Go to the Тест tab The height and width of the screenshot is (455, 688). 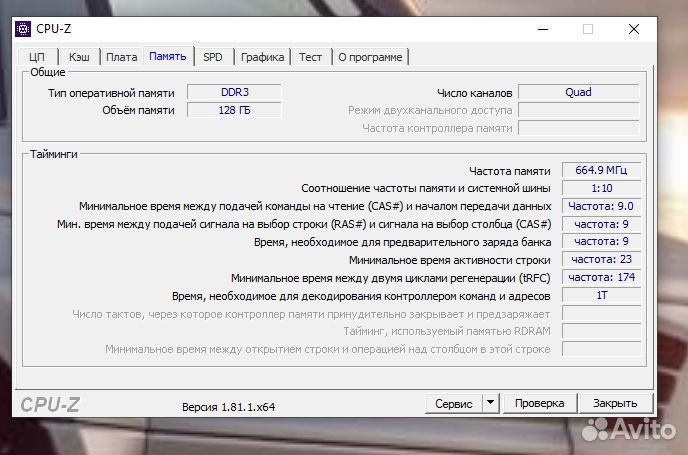[x=311, y=57]
